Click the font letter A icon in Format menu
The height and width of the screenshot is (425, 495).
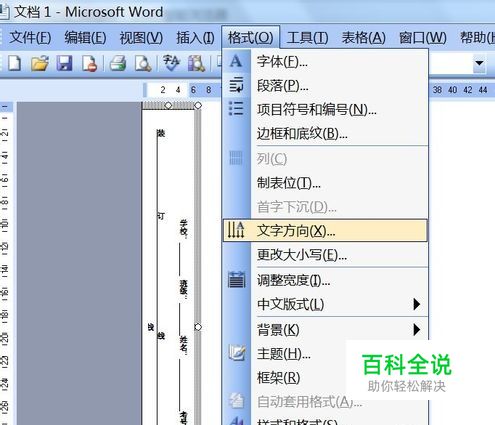pos(236,61)
